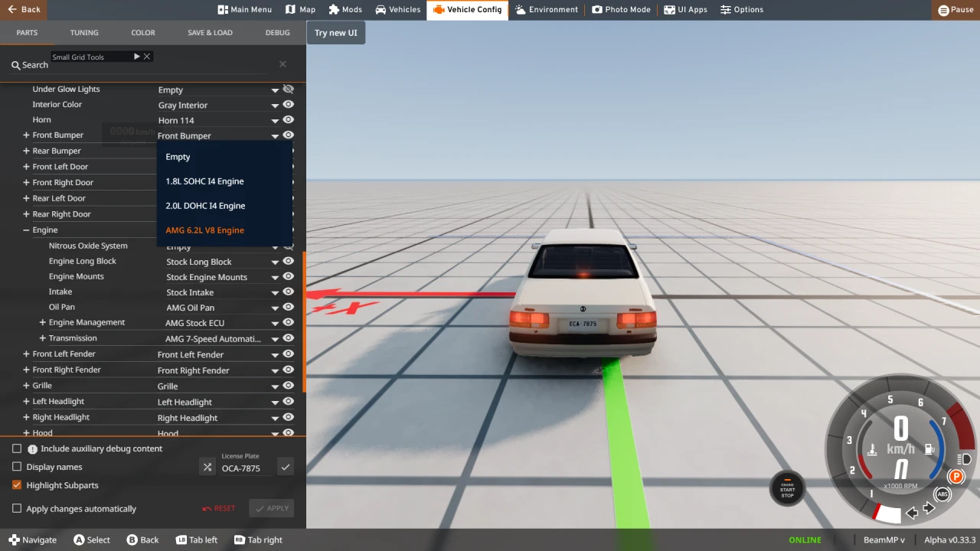Select AMG 6.2L V8 Engine from the list

204,230
